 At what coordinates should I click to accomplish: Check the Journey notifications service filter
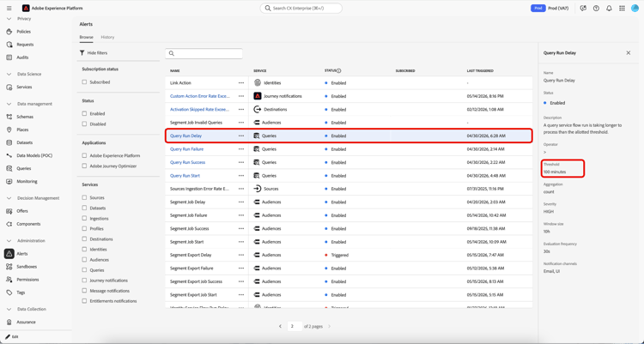click(x=84, y=281)
